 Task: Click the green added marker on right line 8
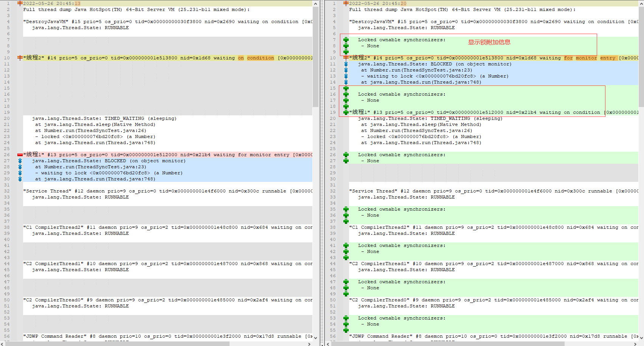click(346, 46)
